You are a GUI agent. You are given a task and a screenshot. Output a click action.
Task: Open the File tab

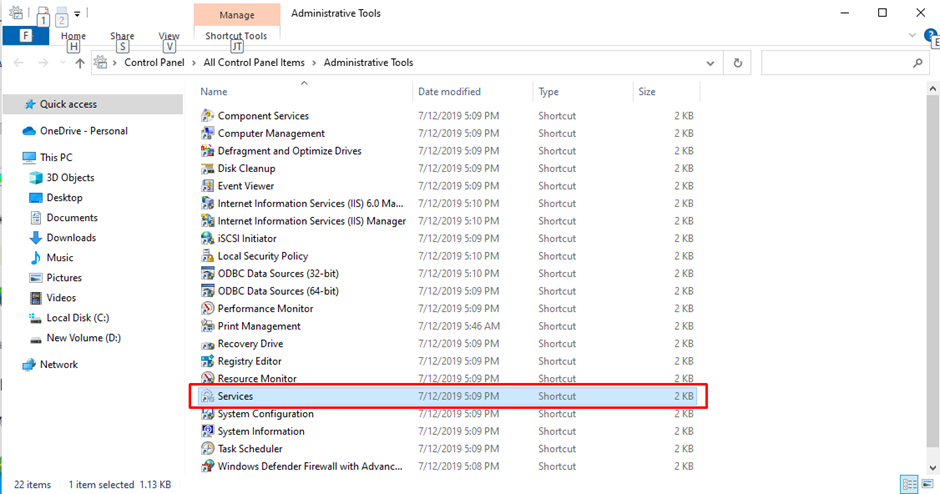click(25, 36)
